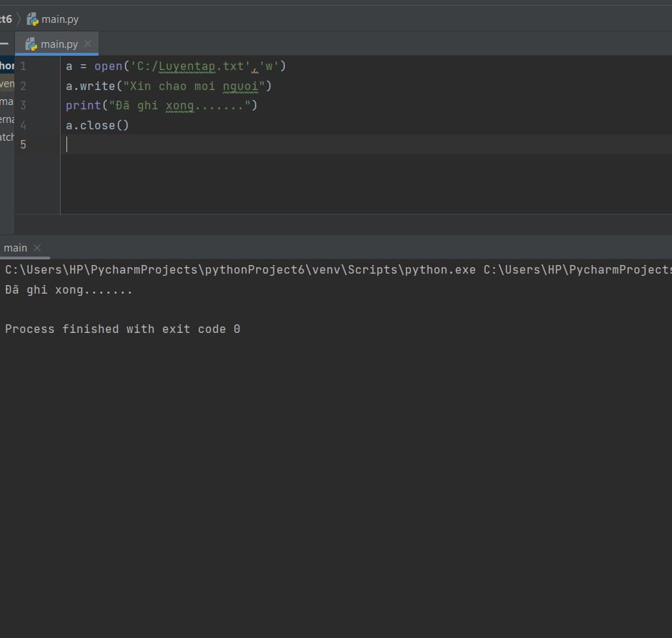Click line number 3 in gutter
The width and height of the screenshot is (672, 638).
click(x=23, y=106)
